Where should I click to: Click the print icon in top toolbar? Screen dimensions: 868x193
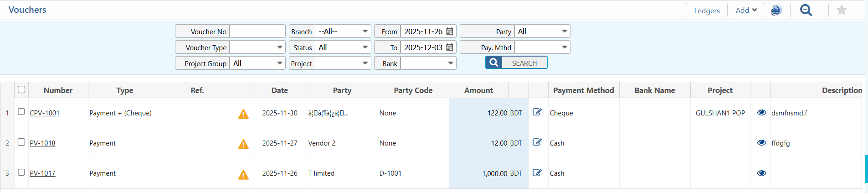[x=776, y=10]
